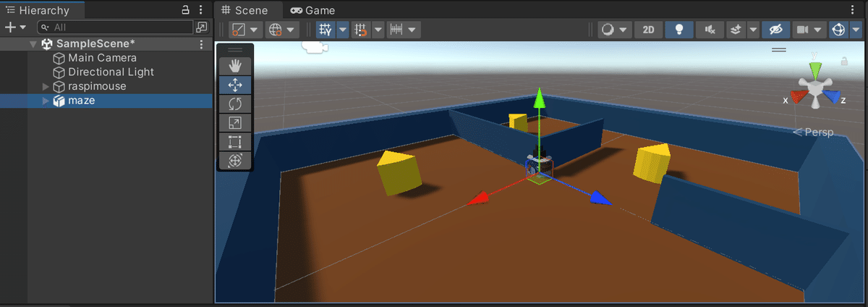Screen dimensions: 868x307
Task: Click the green Y axis gizmo cone
Action: 815,71
